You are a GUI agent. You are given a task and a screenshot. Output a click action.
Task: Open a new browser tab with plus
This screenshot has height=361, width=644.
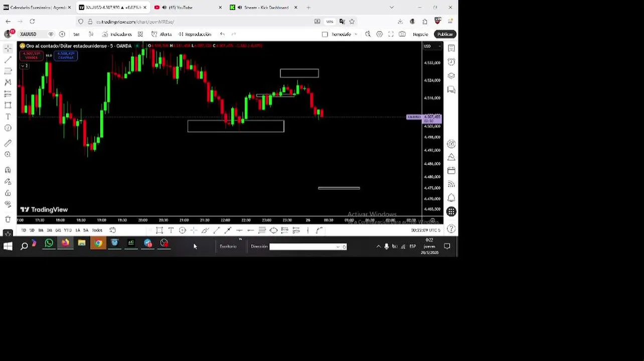pyautogui.click(x=308, y=8)
